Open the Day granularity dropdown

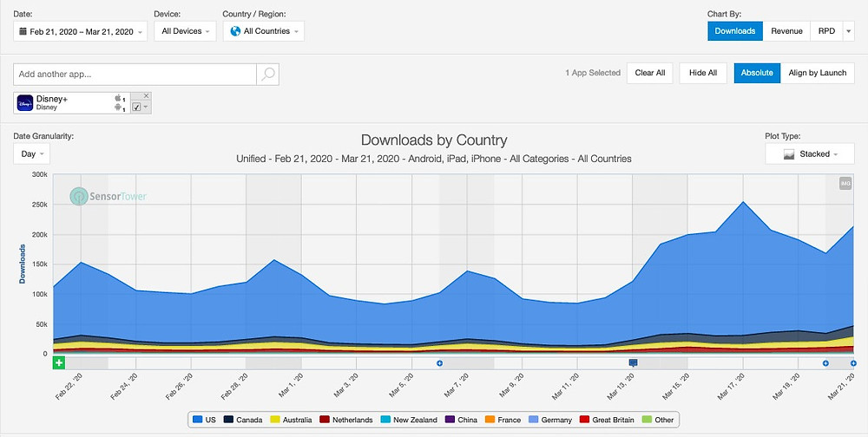31,153
